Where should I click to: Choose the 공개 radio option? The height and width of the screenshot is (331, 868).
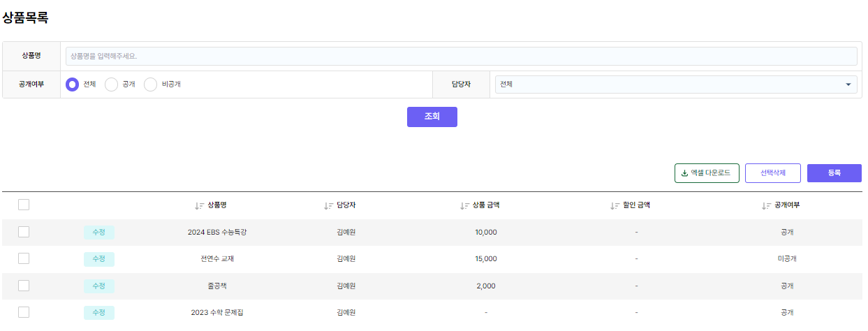tap(111, 84)
